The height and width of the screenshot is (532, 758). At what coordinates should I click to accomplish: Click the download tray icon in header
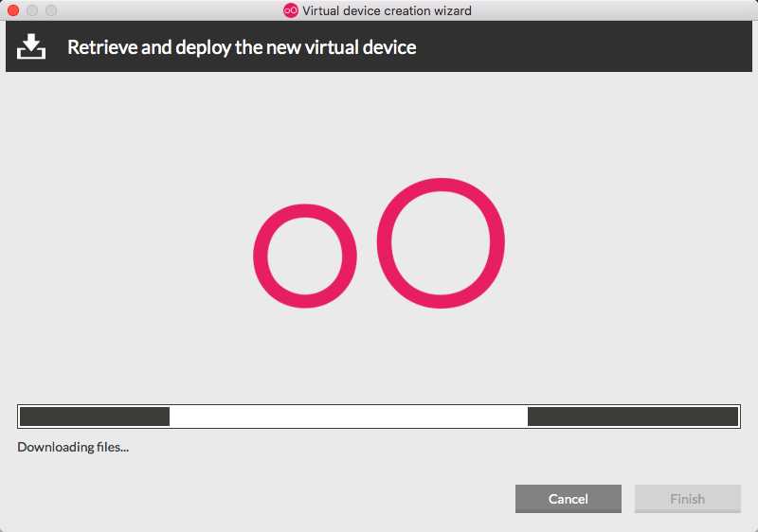(x=31, y=46)
